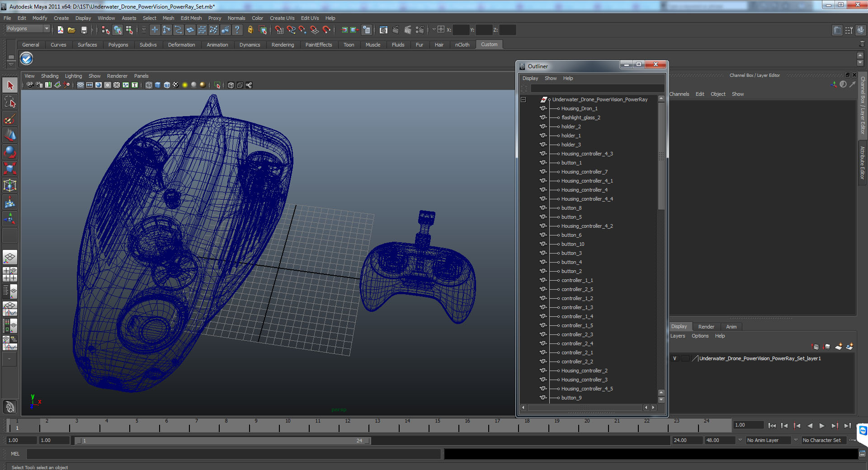Toggle the film gate display
Screen dimensions: 868x470
click(x=90, y=85)
